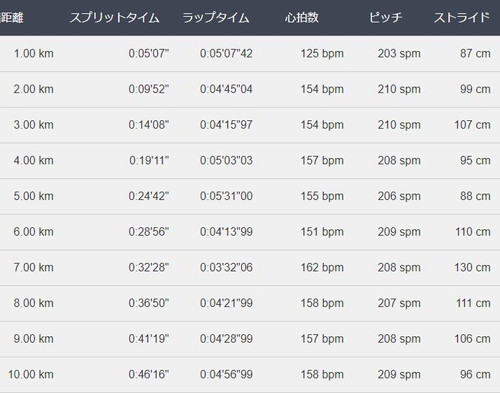This screenshot has height=393, width=500.
Task: Click the 距離 column header
Action: (x=11, y=18)
